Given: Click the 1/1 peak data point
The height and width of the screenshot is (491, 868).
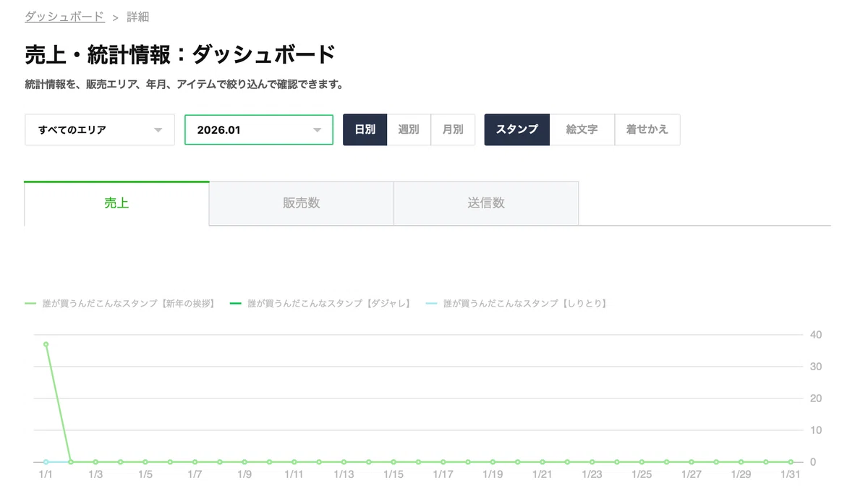Looking at the screenshot, I should (x=46, y=344).
